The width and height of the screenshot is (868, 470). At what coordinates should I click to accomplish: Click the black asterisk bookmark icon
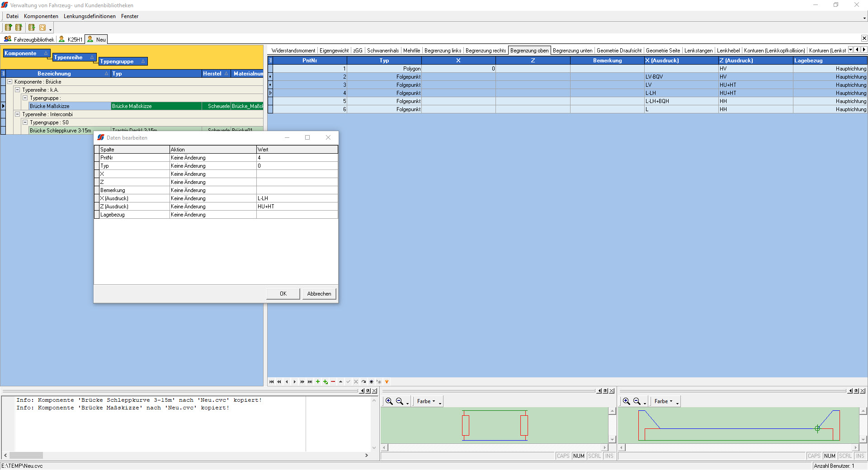pyautogui.click(x=371, y=382)
